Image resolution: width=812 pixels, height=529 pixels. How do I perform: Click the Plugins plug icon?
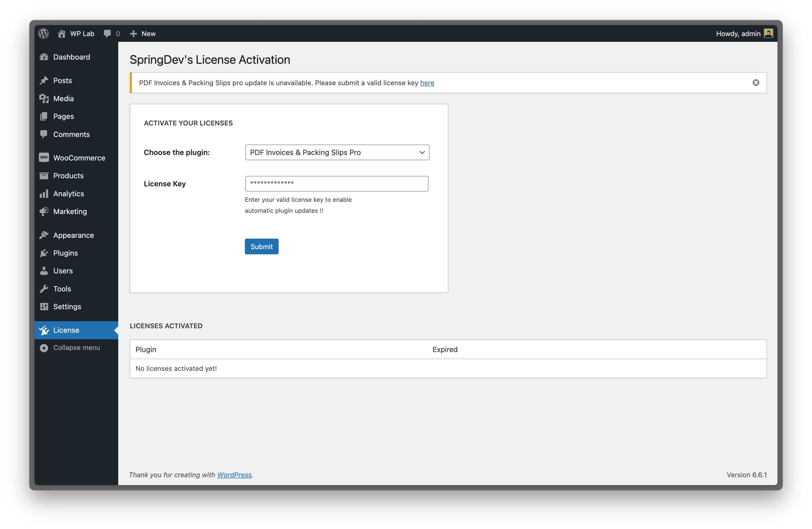[x=44, y=253]
